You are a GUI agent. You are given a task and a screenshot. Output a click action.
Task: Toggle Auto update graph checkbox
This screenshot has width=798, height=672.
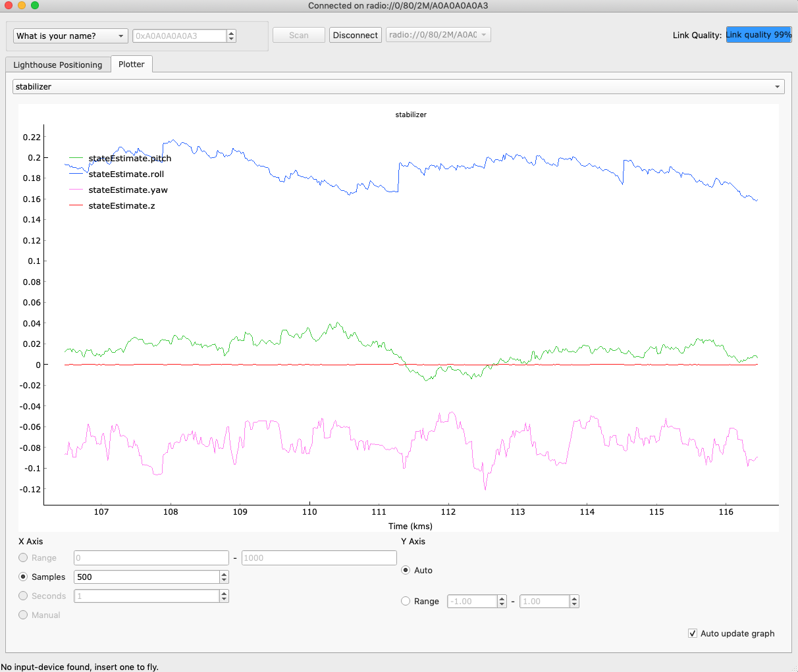[x=693, y=633]
